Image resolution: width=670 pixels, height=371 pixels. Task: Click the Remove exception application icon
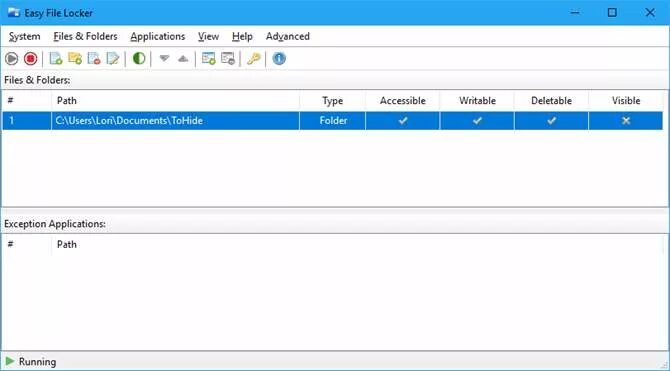click(228, 59)
